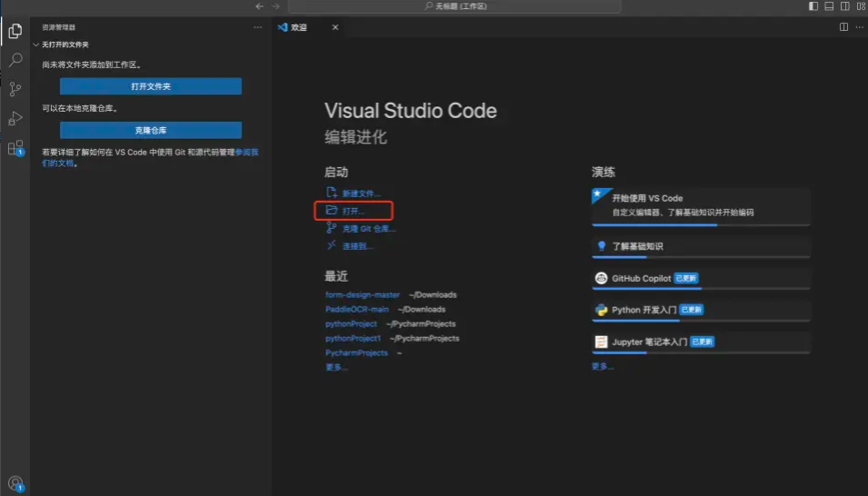
Task: Toggle the primary sidebar layout icon
Action: click(813, 6)
